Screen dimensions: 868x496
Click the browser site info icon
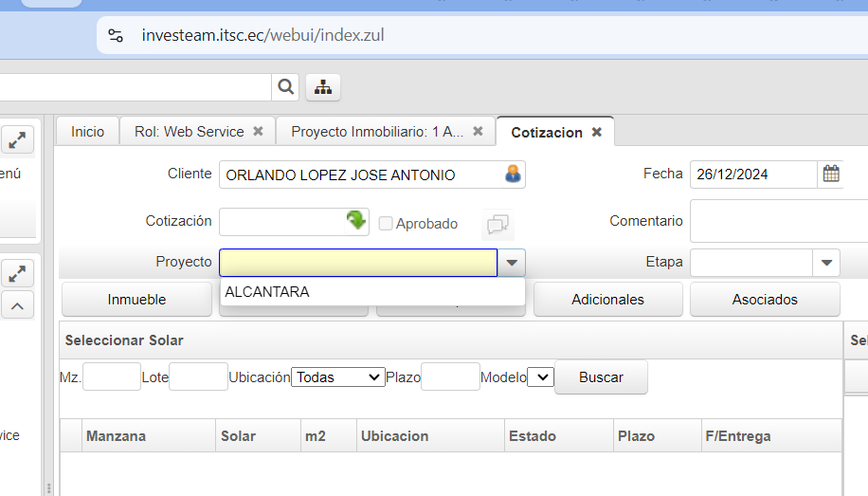click(x=116, y=36)
